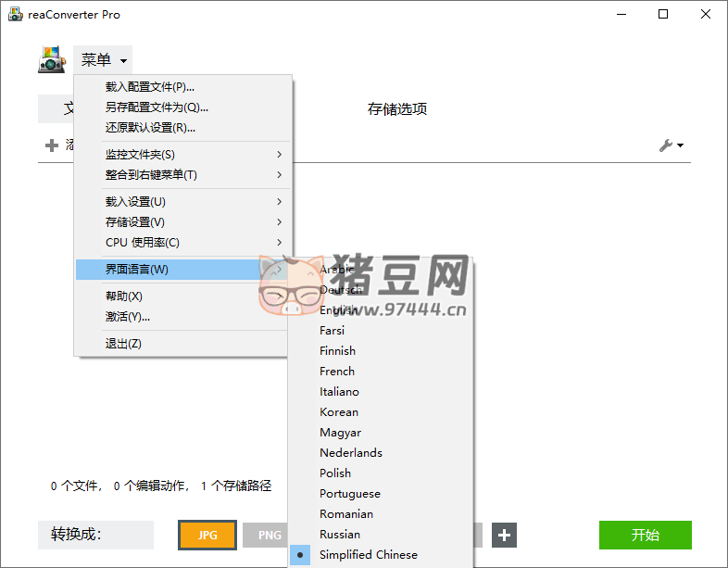The width and height of the screenshot is (728, 568).
Task: Click the plus add files icon
Action: (x=51, y=145)
